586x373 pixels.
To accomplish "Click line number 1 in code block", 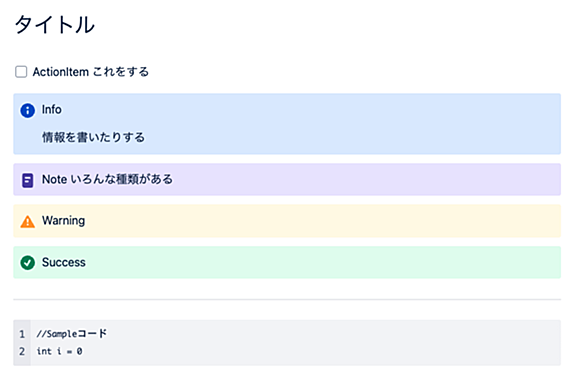I will pos(22,334).
